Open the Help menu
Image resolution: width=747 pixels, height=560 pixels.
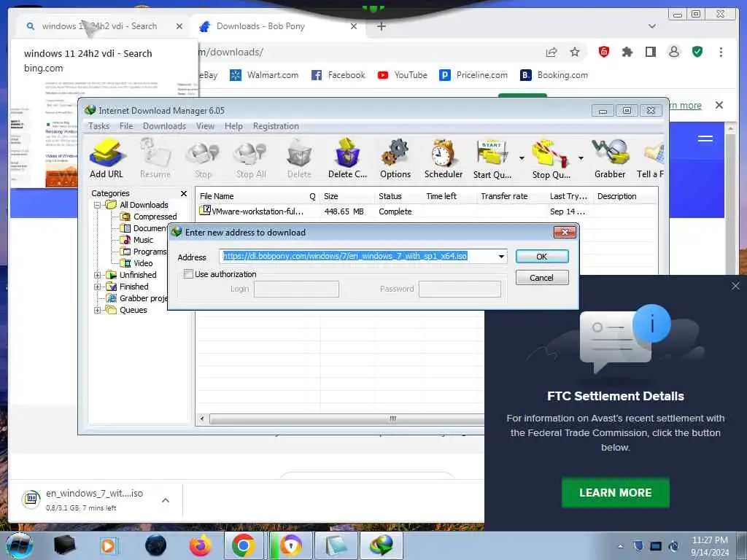tap(233, 126)
